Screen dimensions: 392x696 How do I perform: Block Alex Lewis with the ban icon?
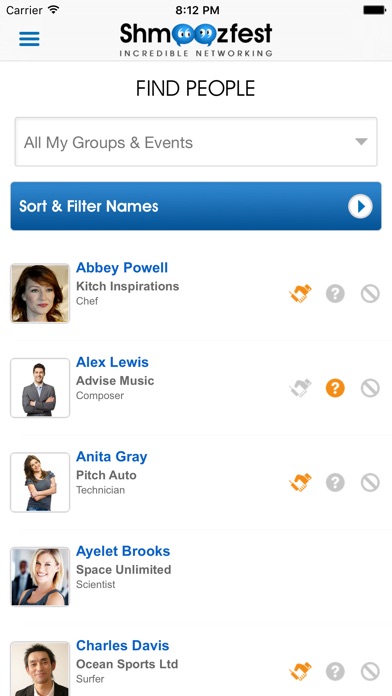(370, 388)
